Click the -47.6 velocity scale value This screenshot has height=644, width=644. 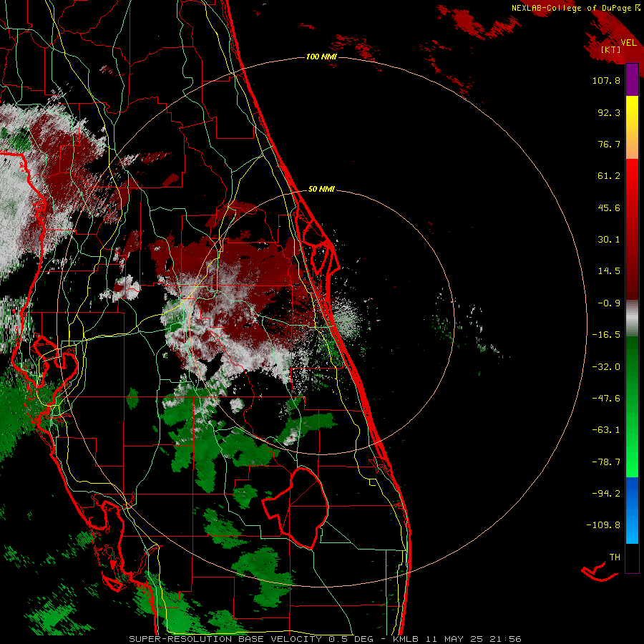pyautogui.click(x=606, y=399)
